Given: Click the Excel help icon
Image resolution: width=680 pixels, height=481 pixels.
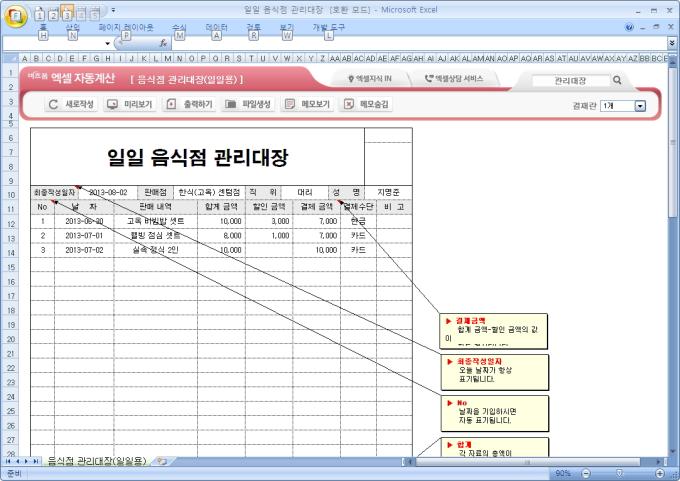Looking at the screenshot, I should (629, 27).
